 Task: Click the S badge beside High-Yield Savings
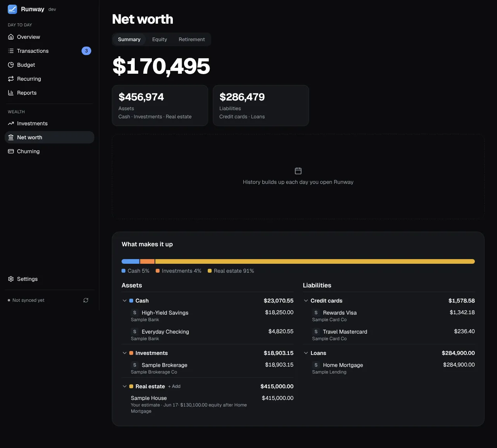click(135, 313)
